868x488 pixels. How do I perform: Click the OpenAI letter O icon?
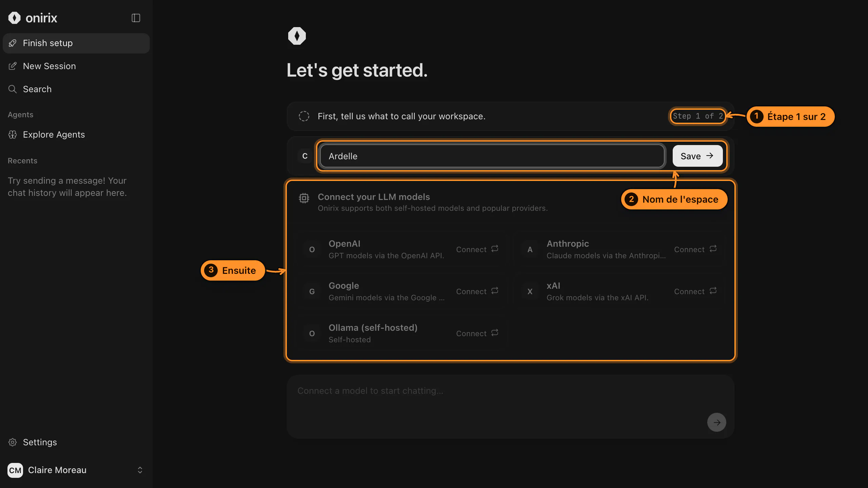click(x=312, y=249)
